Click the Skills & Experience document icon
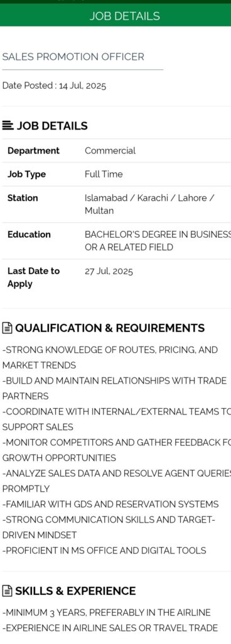Viewport: 231px width, 644px height. pos(7,591)
